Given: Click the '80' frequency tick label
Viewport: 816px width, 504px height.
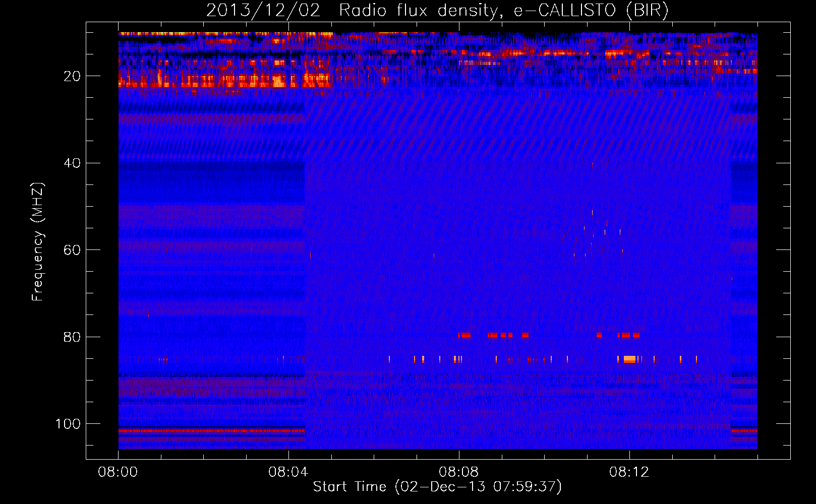Looking at the screenshot, I should [x=73, y=337].
